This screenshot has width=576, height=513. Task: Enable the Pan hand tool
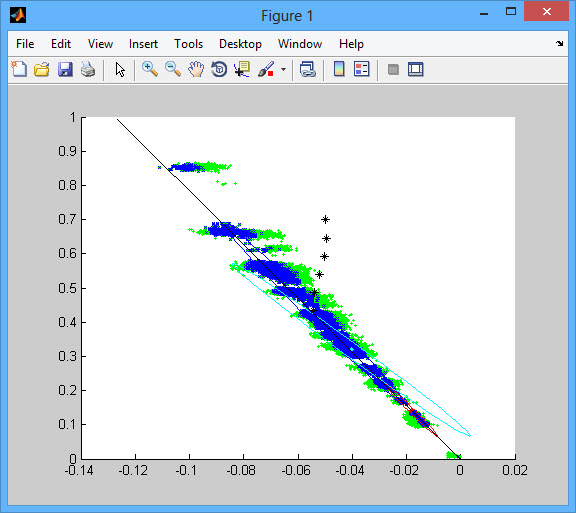tap(196, 69)
